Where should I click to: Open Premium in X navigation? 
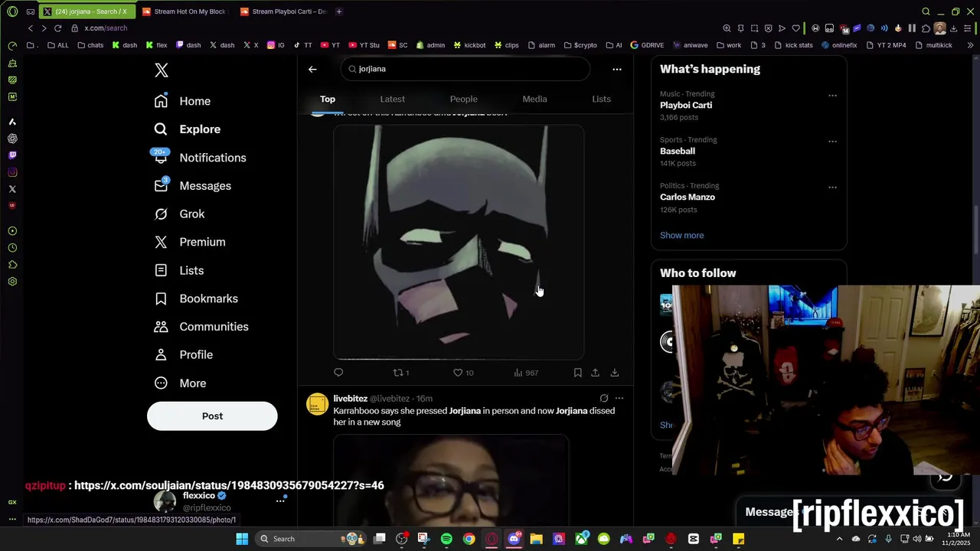click(190, 242)
